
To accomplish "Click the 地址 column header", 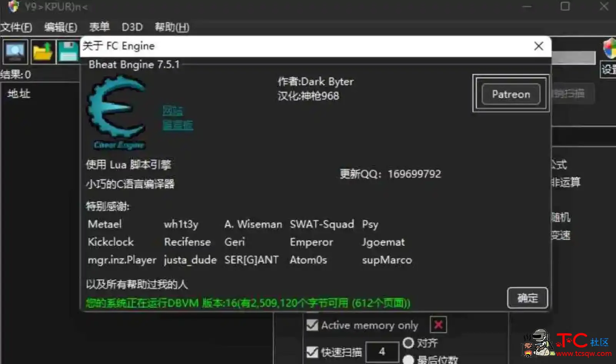I will point(19,93).
